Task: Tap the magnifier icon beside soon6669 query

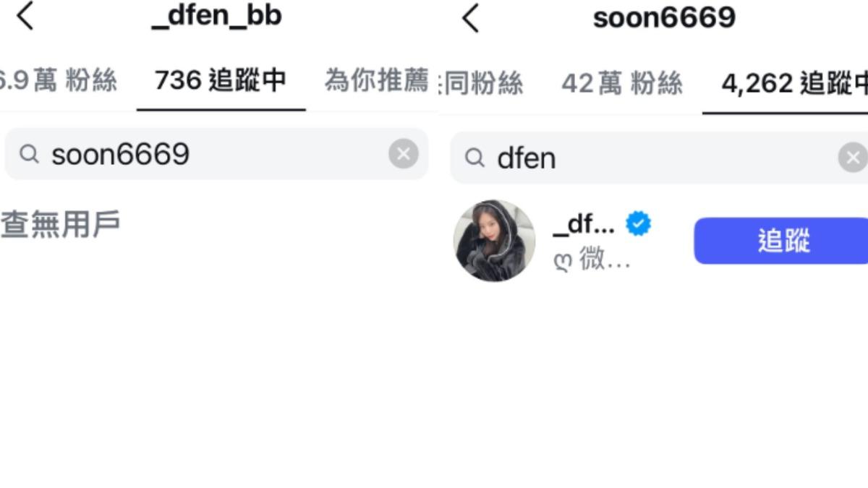Action: click(x=29, y=153)
